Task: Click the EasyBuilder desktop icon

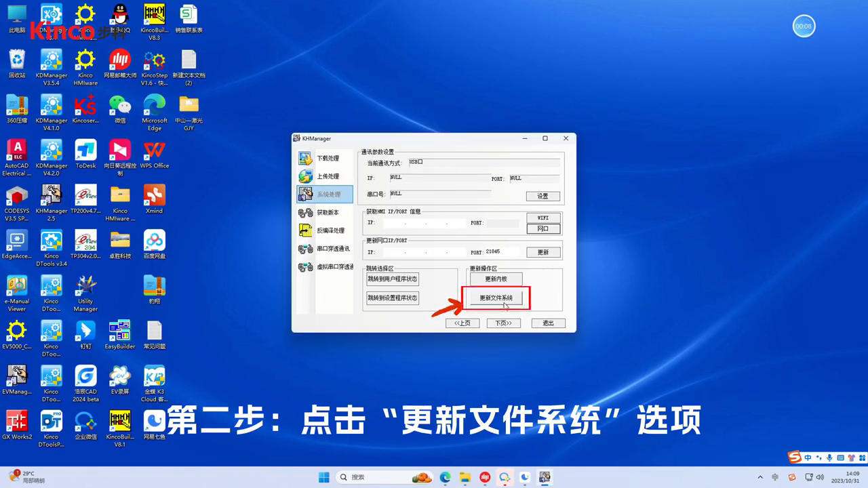Action: tap(119, 334)
